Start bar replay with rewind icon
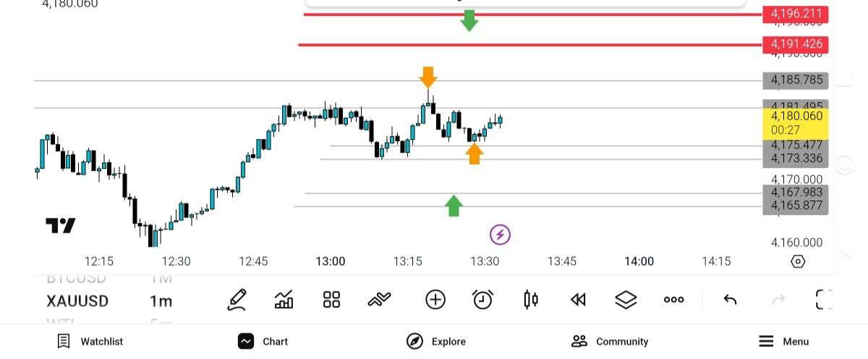Viewport: 868px width, 359px height. [578, 300]
